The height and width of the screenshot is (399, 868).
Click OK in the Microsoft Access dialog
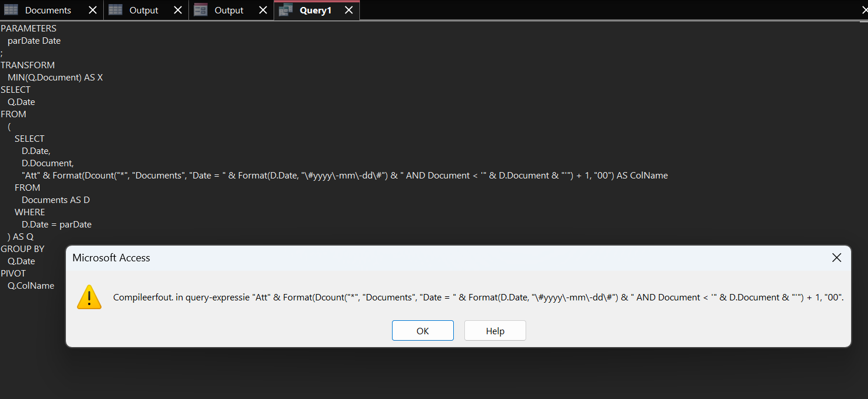click(422, 331)
